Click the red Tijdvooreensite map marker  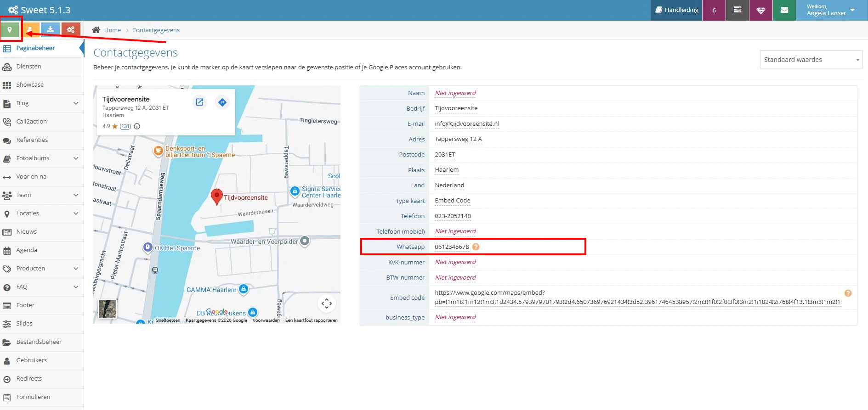216,197
